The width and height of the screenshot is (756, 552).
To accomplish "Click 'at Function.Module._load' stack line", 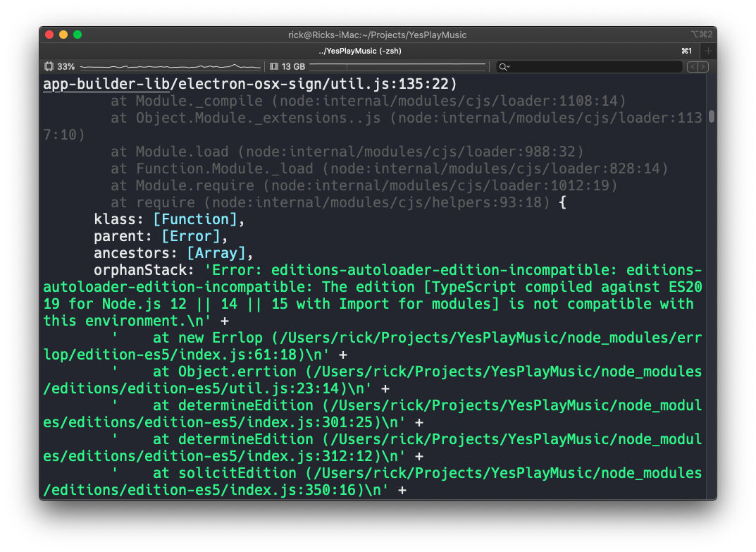I will (x=389, y=169).
